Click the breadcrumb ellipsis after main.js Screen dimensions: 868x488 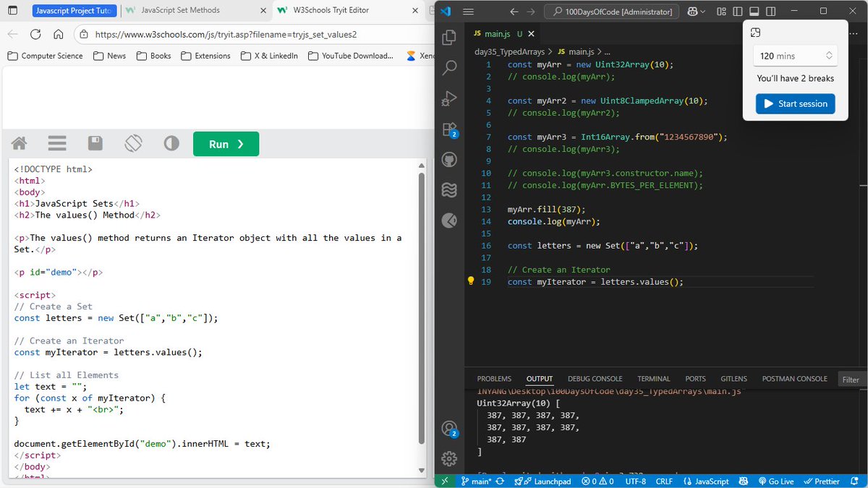[x=607, y=52]
